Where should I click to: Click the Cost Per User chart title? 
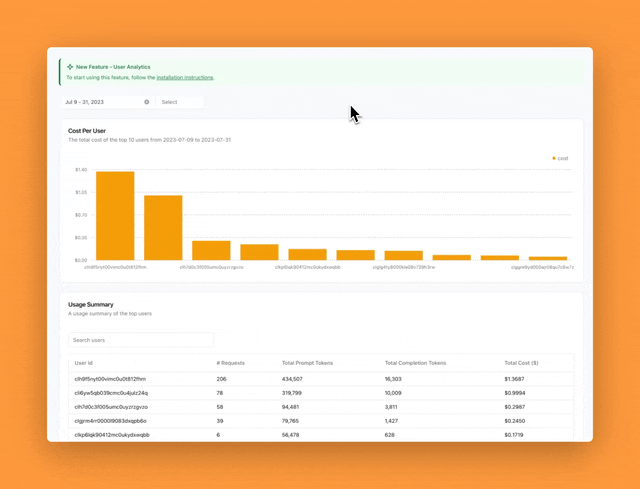87,131
